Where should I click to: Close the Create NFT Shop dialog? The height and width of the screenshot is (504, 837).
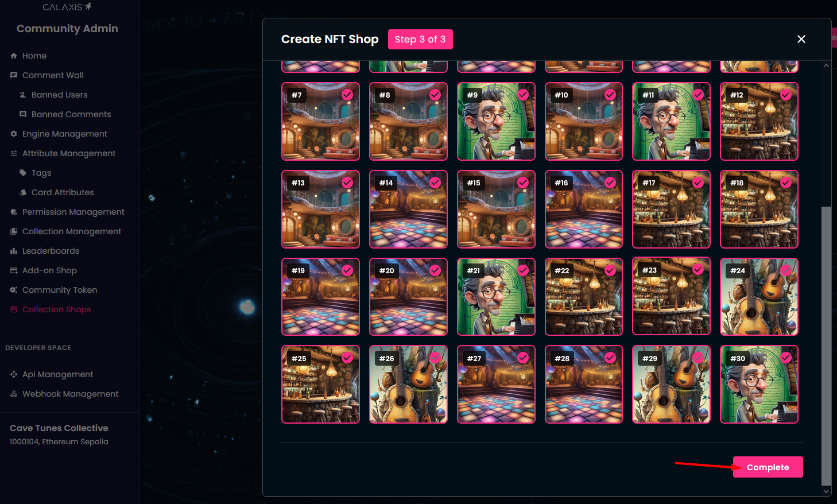coord(801,39)
